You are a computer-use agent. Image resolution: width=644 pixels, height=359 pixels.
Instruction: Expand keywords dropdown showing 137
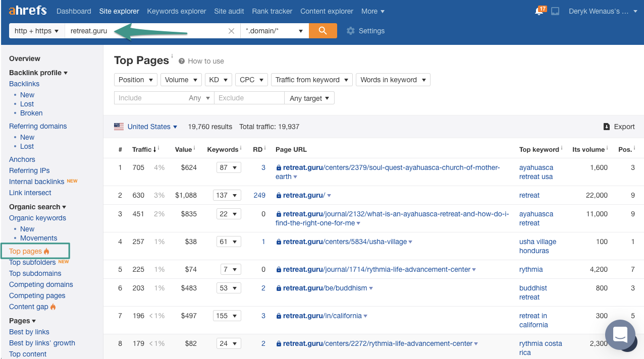(x=227, y=195)
